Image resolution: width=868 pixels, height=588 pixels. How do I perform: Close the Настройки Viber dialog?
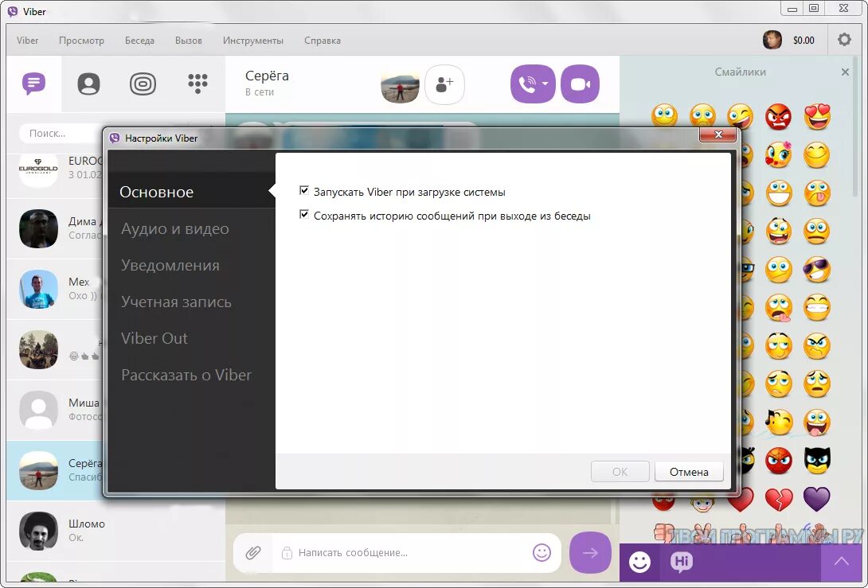click(x=718, y=134)
